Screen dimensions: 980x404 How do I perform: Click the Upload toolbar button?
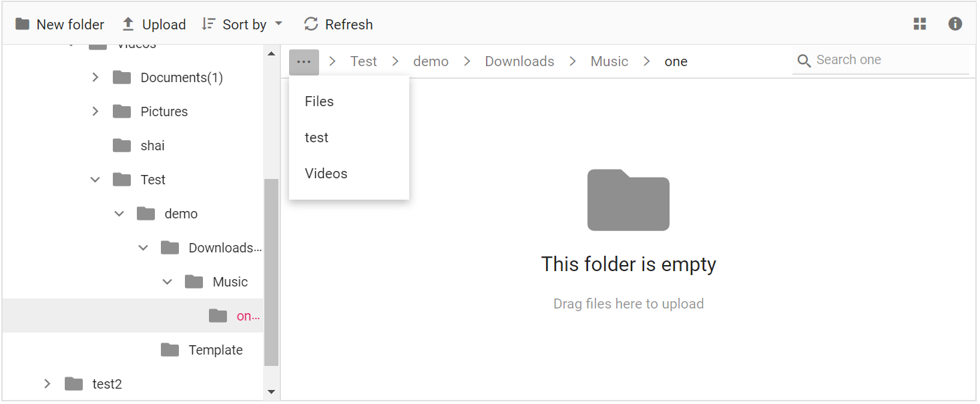point(154,25)
